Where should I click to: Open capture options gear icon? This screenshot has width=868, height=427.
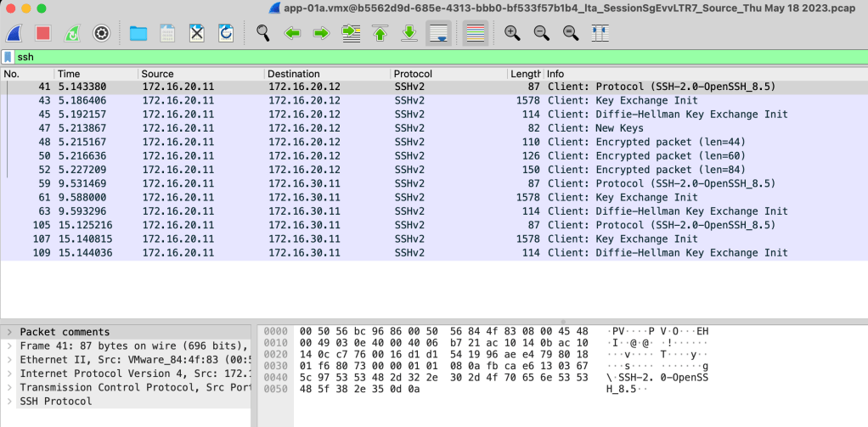(101, 33)
